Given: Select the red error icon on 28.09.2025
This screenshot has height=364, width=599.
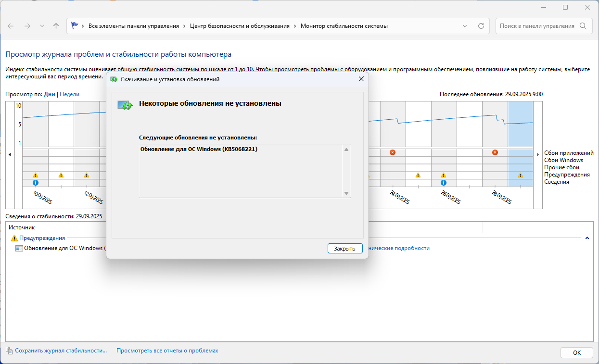Looking at the screenshot, I should 495,152.
